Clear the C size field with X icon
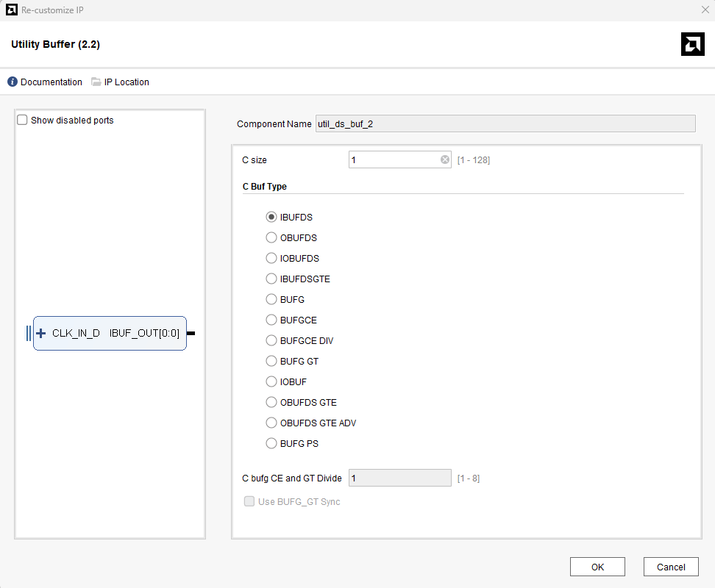Image resolution: width=715 pixels, height=588 pixels. click(445, 159)
